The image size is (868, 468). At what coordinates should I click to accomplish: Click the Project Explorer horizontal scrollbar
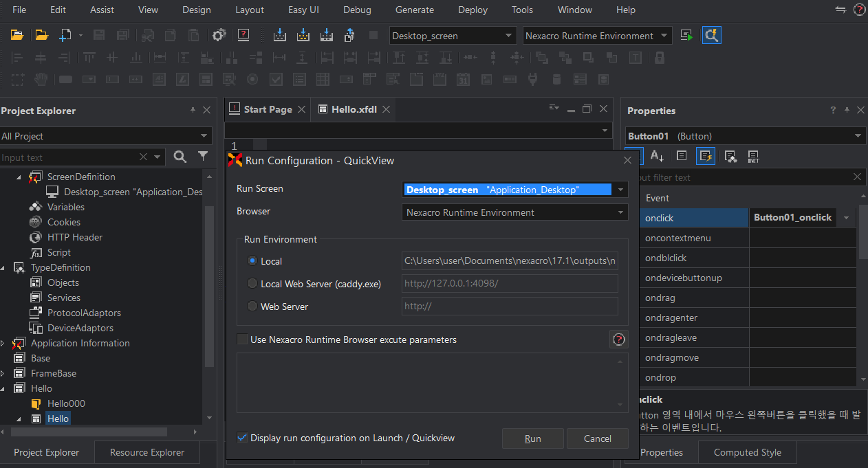click(x=89, y=432)
